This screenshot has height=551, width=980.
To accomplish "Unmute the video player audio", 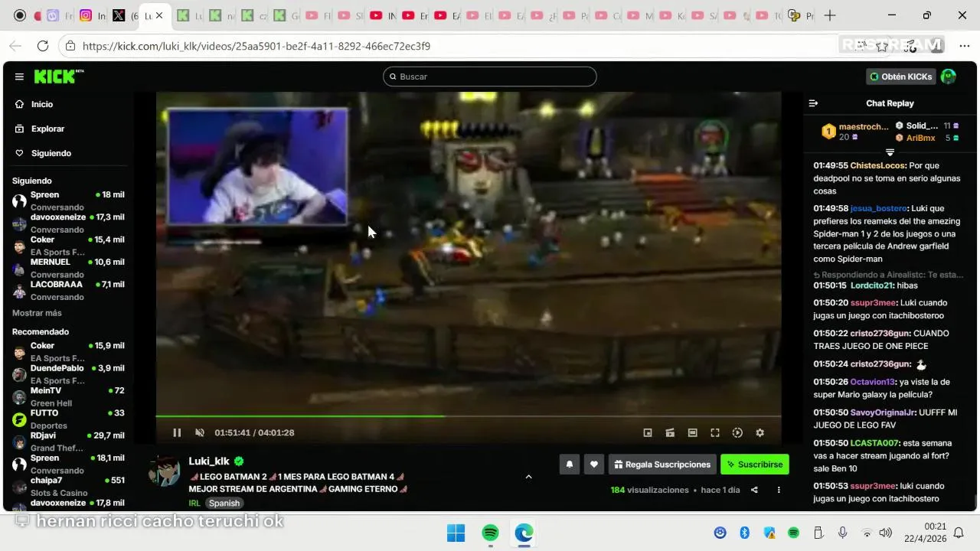I will point(200,432).
